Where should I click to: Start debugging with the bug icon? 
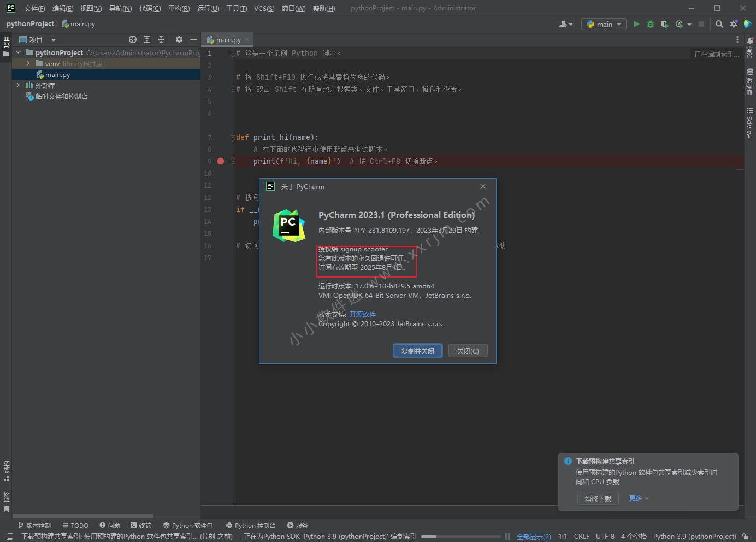650,24
